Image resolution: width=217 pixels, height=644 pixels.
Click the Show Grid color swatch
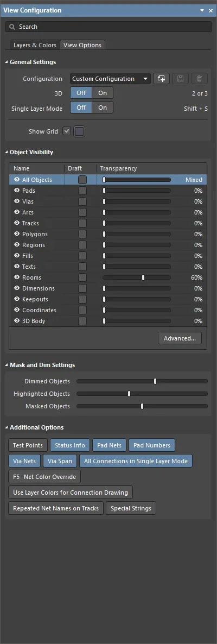tap(79, 131)
